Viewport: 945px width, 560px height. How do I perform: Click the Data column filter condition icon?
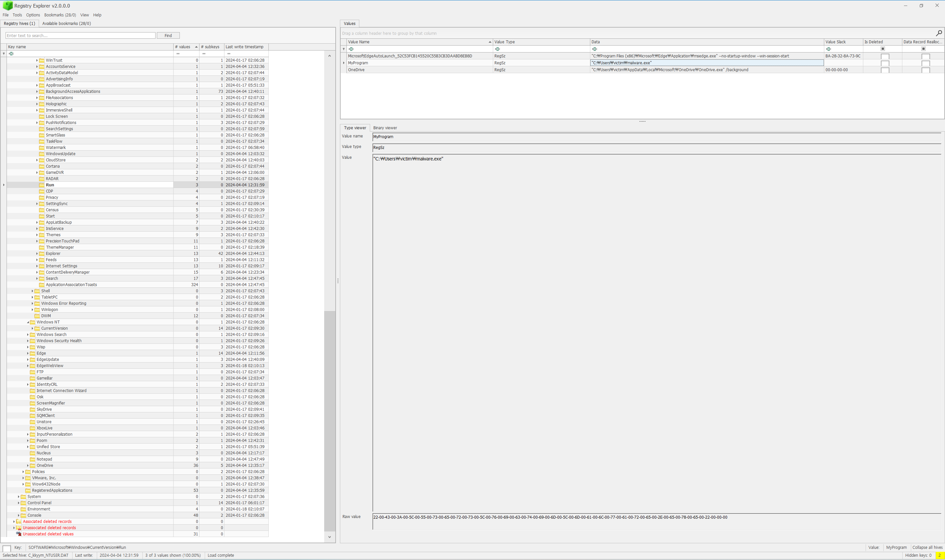tap(595, 49)
